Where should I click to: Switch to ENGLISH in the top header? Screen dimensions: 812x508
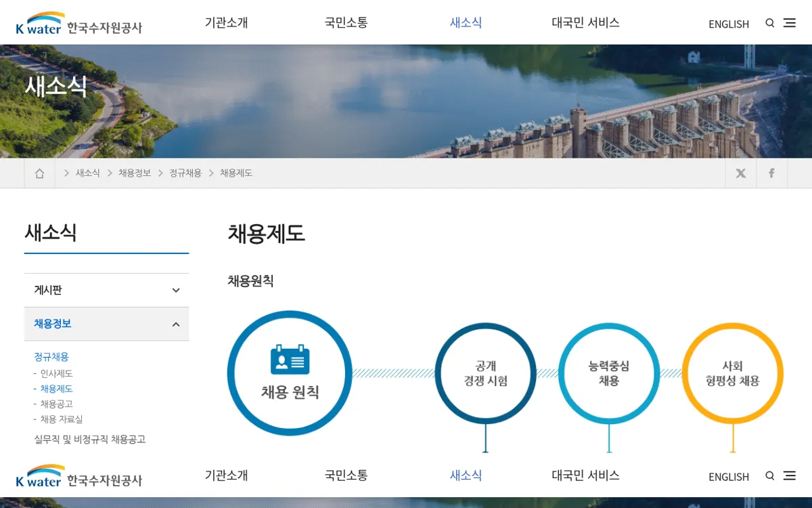pyautogui.click(x=729, y=24)
